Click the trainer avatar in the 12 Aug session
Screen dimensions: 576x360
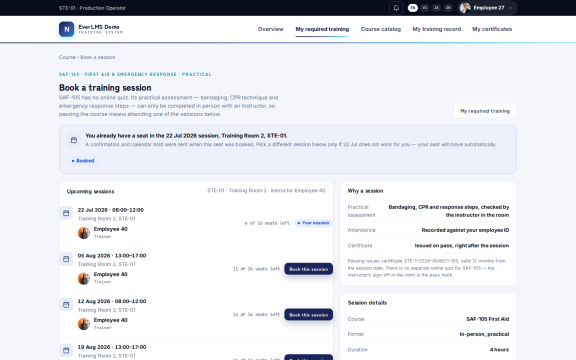point(84,324)
